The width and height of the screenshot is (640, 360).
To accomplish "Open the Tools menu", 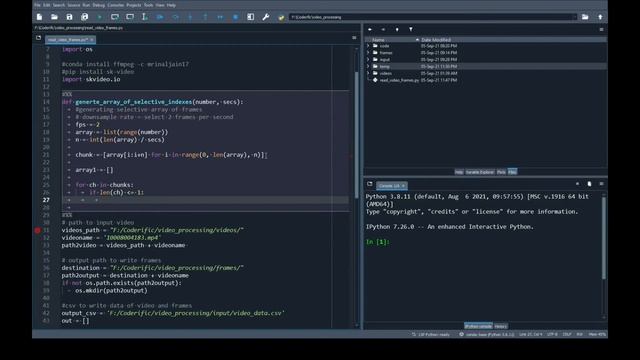I will click(x=149, y=5).
